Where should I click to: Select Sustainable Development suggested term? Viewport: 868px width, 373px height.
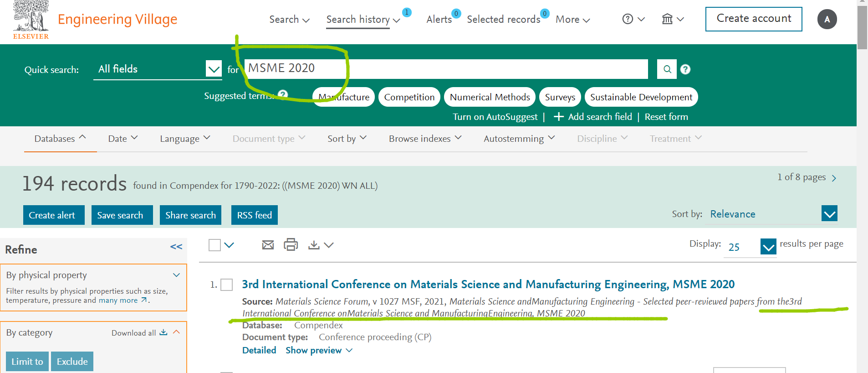pos(641,97)
